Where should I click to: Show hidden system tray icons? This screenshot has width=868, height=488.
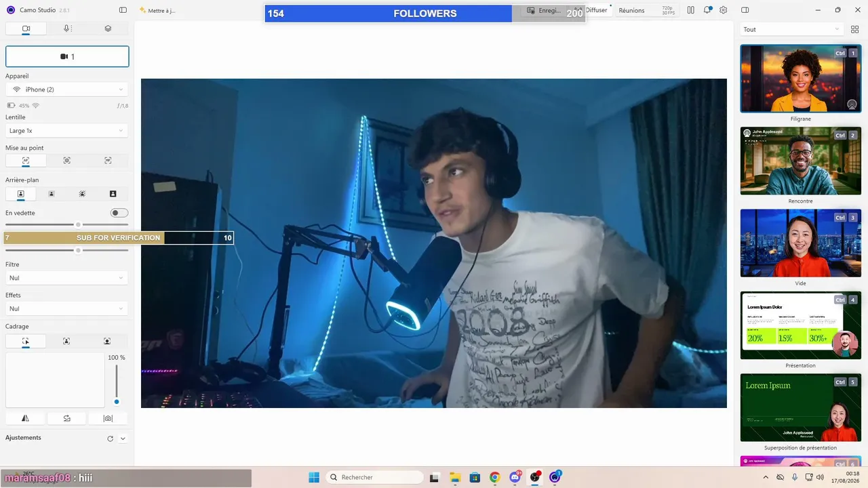766,477
